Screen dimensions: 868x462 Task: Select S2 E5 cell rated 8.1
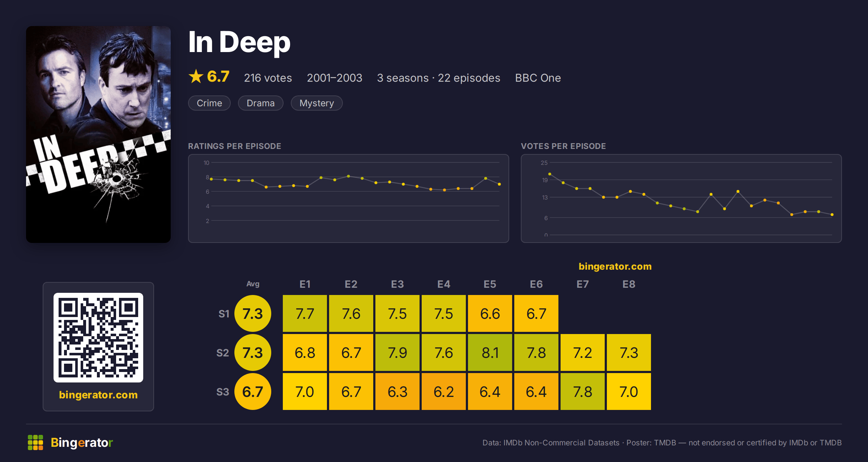490,352
